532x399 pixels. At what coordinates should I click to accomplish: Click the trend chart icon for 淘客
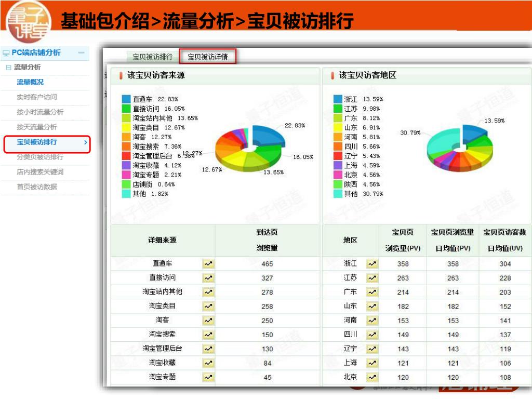point(208,321)
